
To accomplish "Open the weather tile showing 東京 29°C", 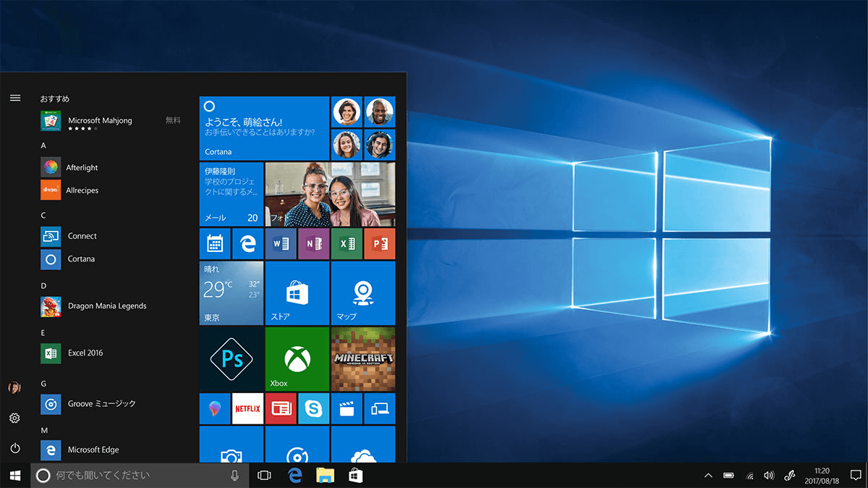I will click(231, 293).
